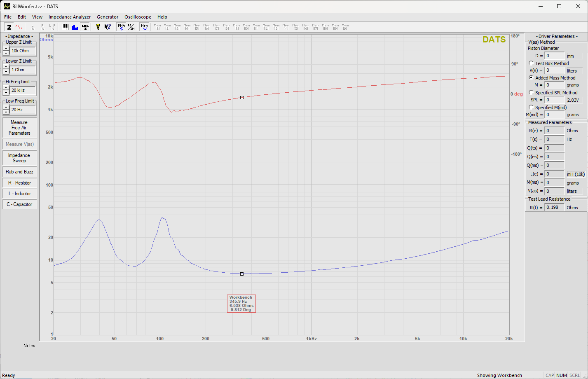Image resolution: width=588 pixels, height=379 pixels.
Task: Increase the Upper Z Limit with up arrow
Action: pos(6,48)
